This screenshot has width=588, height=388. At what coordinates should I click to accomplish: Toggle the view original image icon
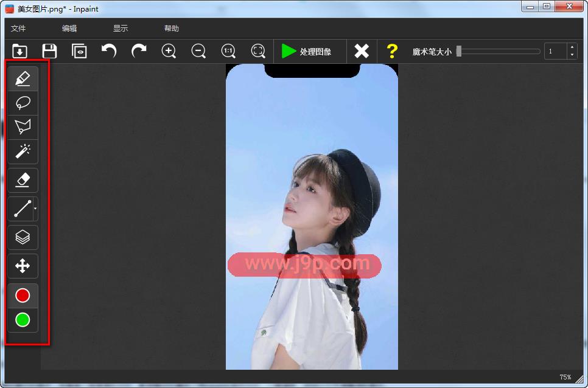(79, 51)
